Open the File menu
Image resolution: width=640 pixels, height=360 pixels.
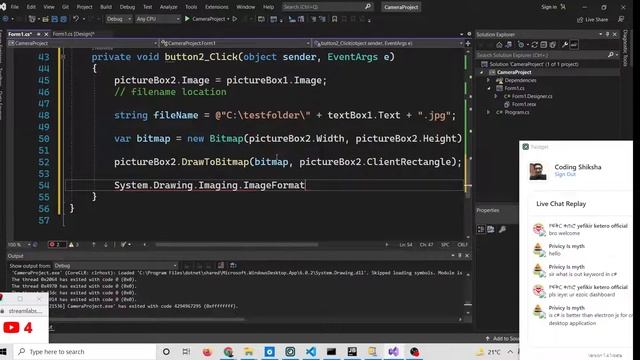click(x=15, y=7)
